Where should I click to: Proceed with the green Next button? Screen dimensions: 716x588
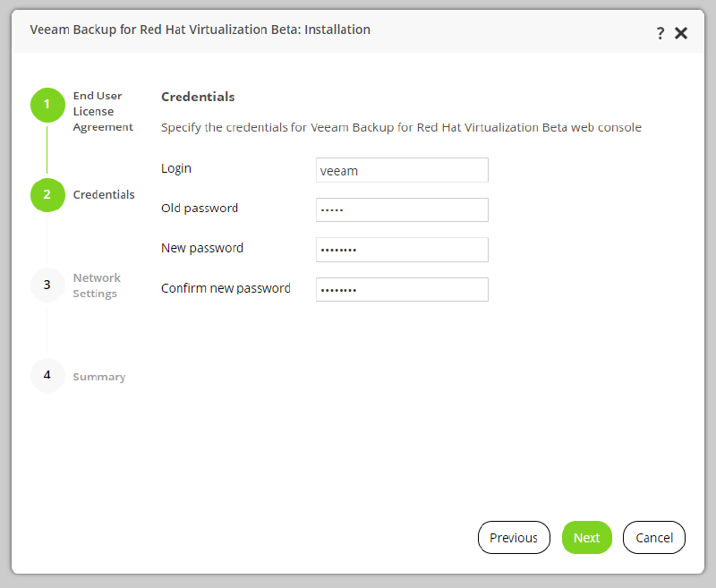click(x=587, y=538)
